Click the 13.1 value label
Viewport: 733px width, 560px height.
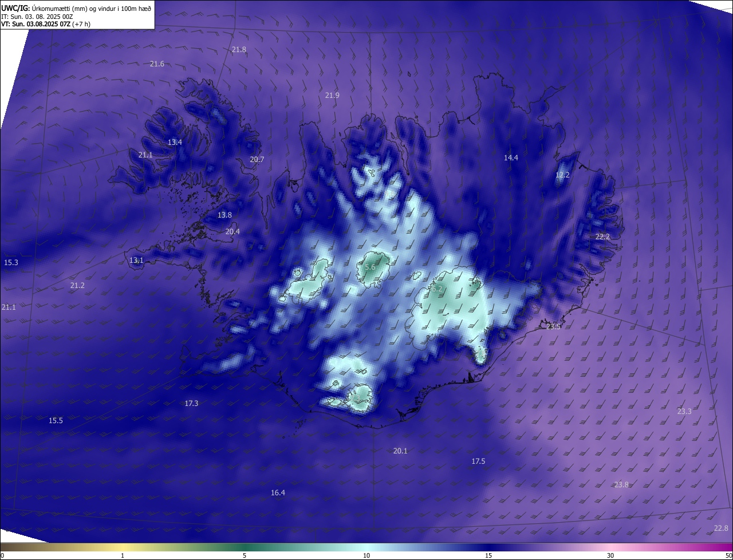point(136,261)
